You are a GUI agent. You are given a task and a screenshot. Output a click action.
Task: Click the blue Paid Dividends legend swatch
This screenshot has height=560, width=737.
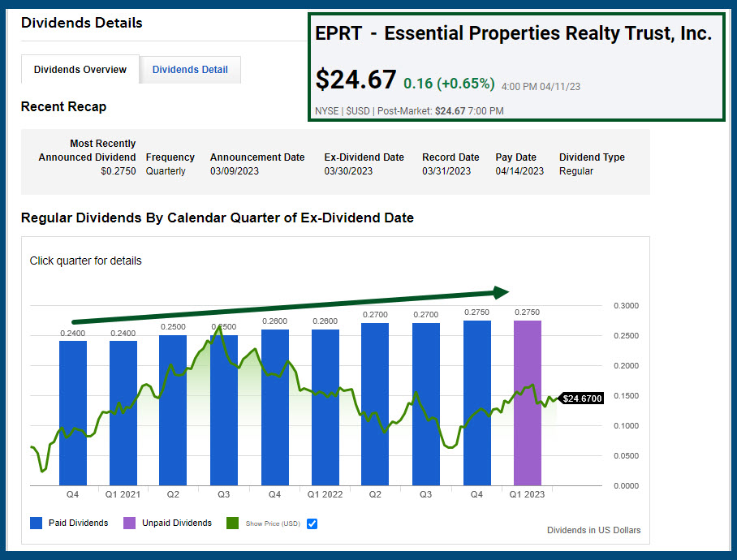click(x=37, y=523)
